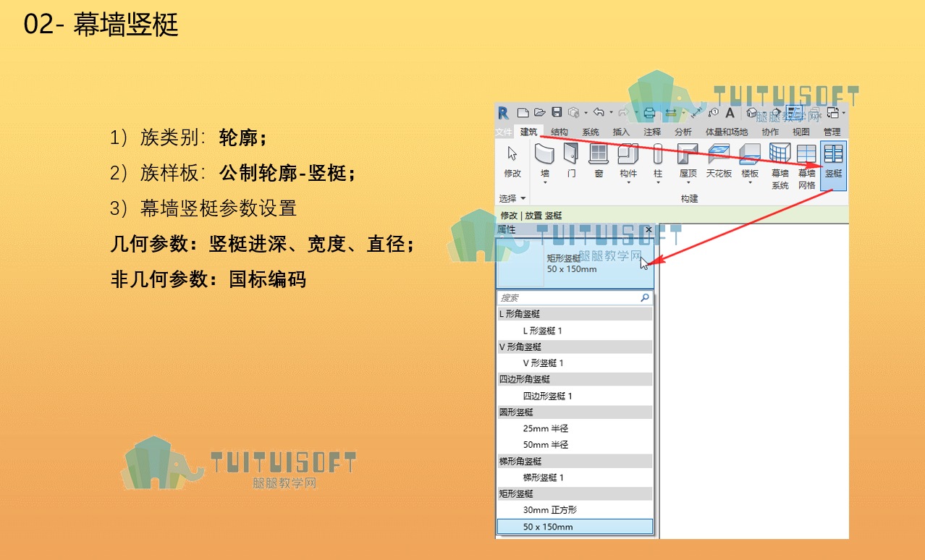
Task: Click the search magnifier icon in type list
Action: [645, 298]
